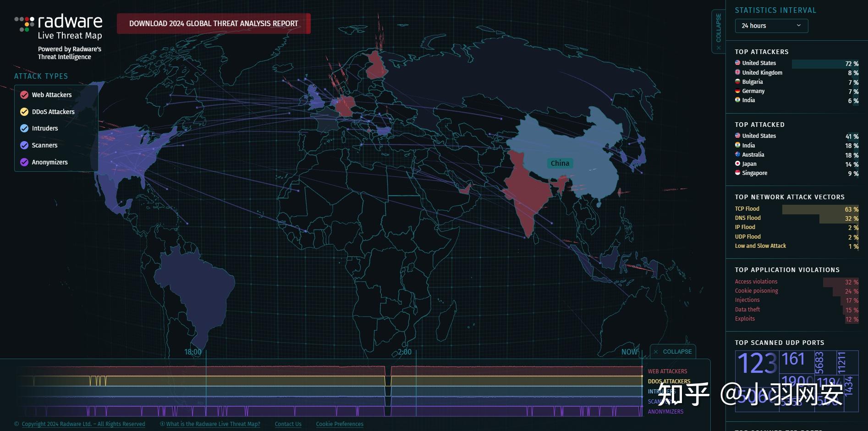
Task: Click the United States flag under Top Attacked
Action: (737, 136)
